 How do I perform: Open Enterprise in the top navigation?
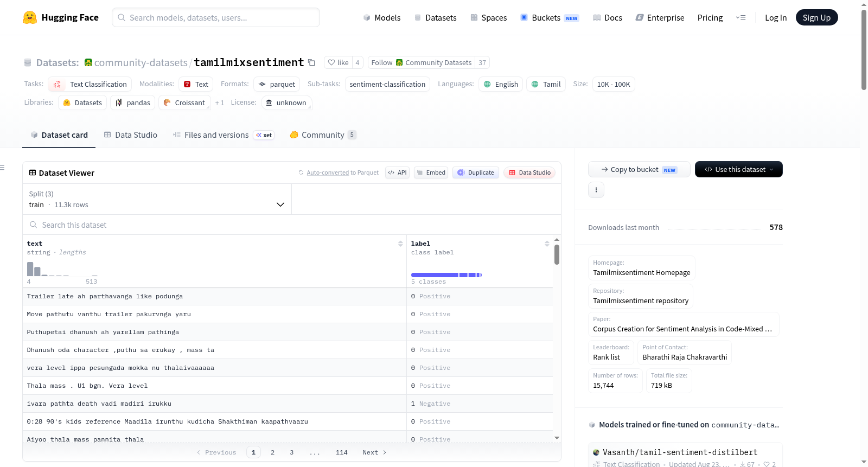click(660, 17)
